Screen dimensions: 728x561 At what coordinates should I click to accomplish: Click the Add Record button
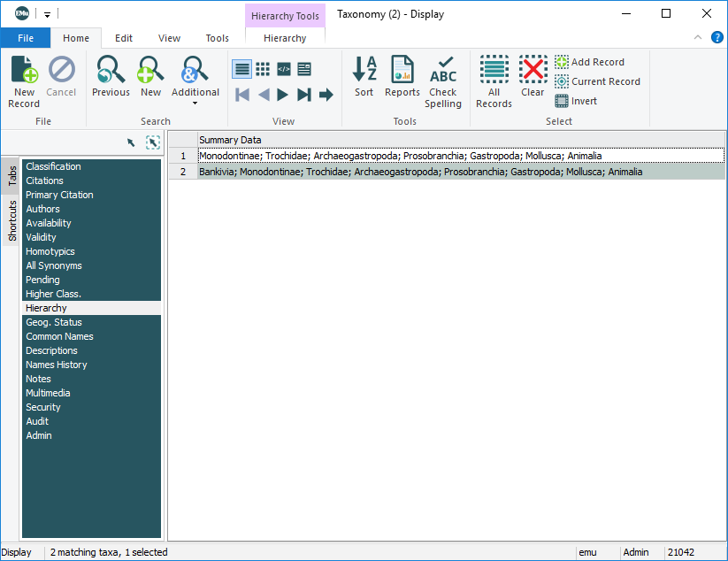[x=589, y=62]
